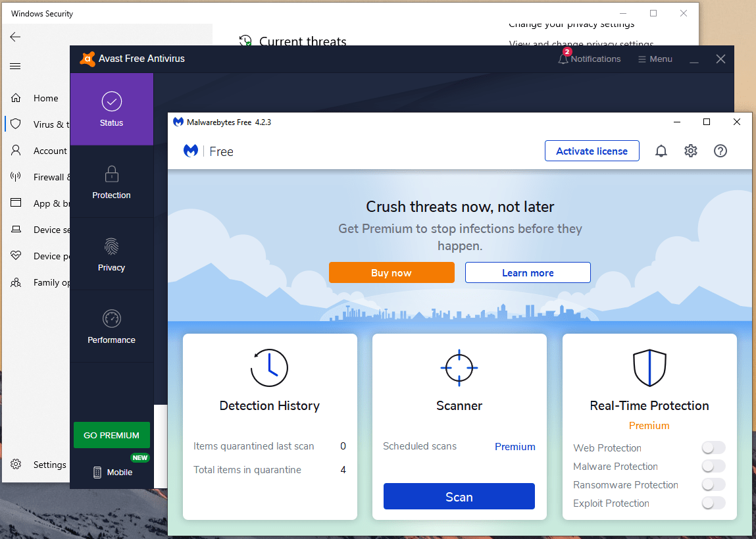This screenshot has height=539, width=756.
Task: Close the Avast Free Antivirus window
Action: 720,59
